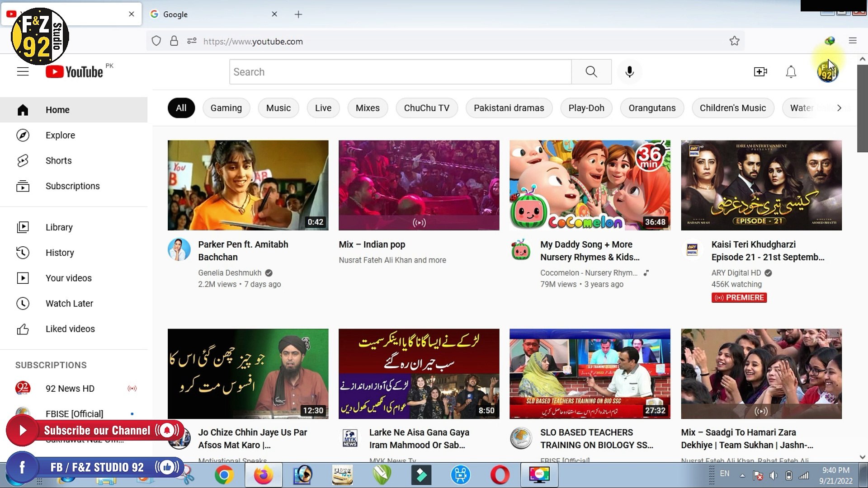Viewport: 868px width, 488px height.
Task: Click the page vertical scrollbar thumb
Action: [862, 108]
